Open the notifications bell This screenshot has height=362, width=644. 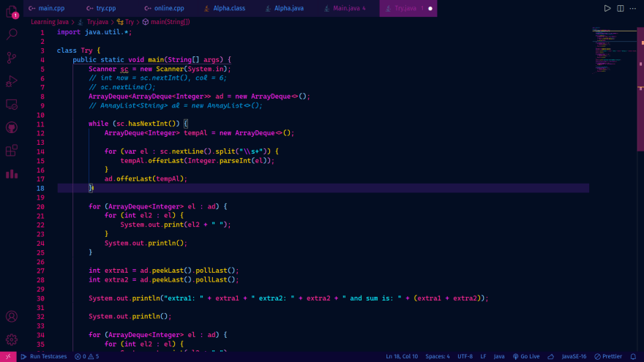coord(633,357)
